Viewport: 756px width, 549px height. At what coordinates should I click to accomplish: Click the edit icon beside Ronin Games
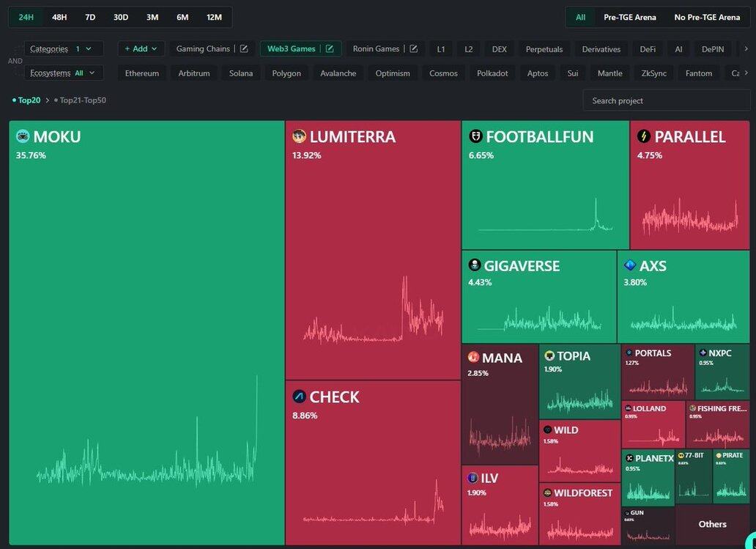click(x=413, y=49)
